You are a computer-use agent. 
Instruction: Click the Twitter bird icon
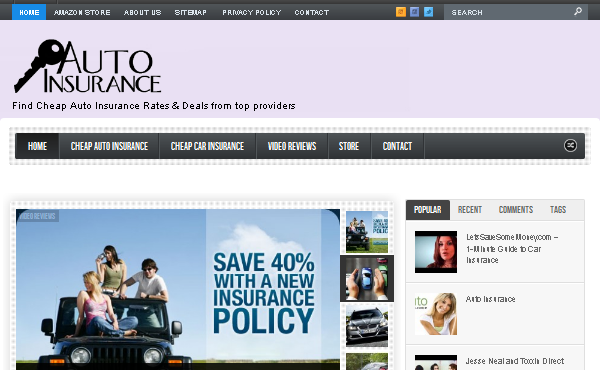(x=429, y=12)
